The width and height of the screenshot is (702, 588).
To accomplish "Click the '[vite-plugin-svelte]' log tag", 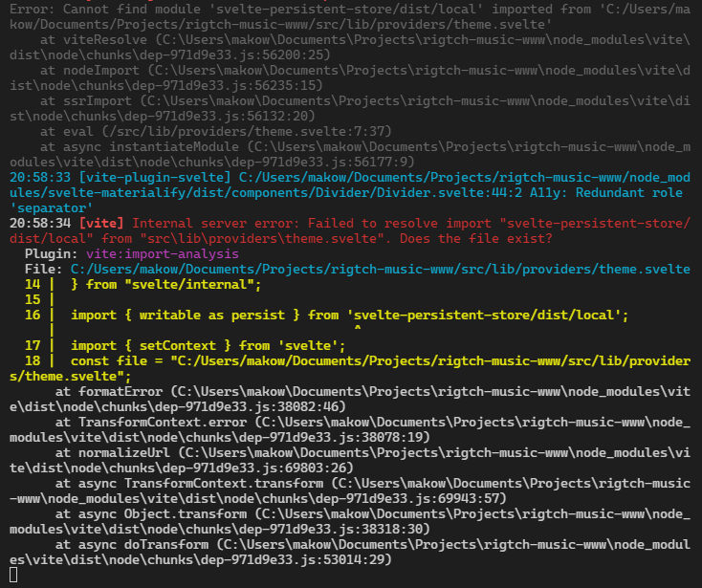I will point(155,177).
